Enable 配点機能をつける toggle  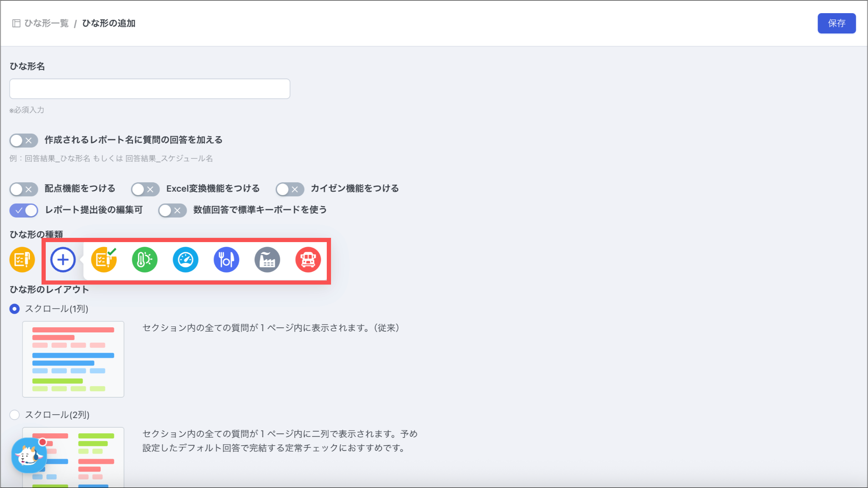(24, 189)
